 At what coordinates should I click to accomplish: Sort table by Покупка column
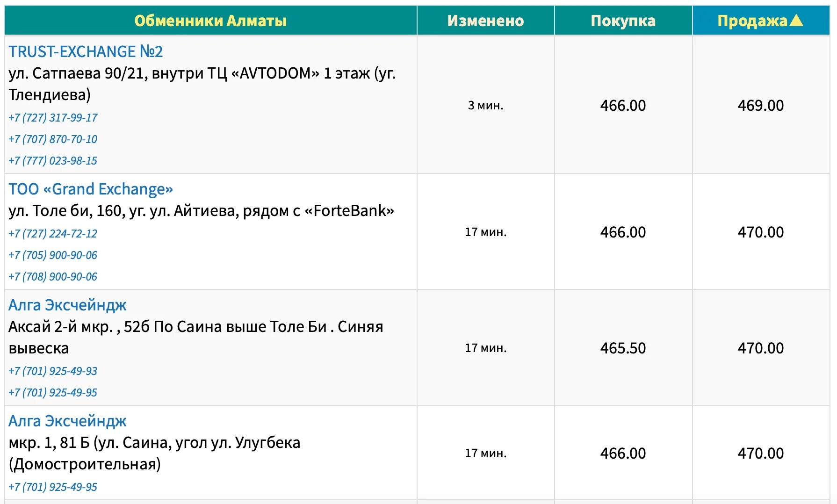click(623, 21)
